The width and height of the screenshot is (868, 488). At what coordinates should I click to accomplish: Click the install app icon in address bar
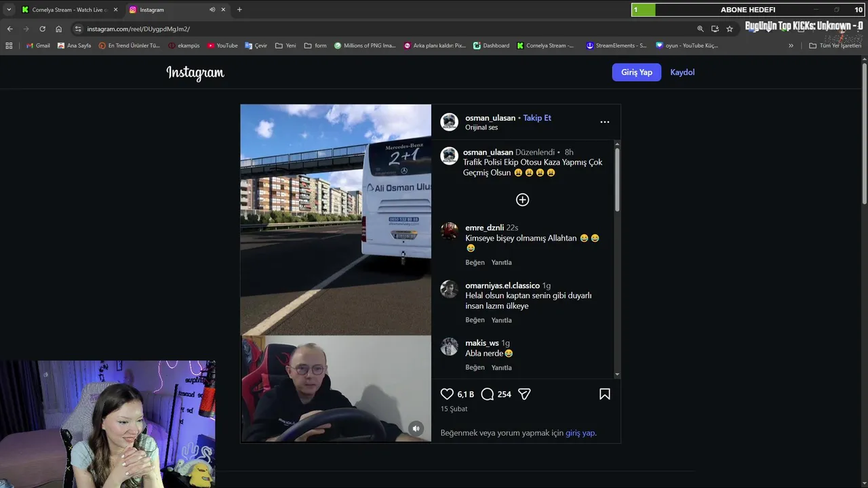tap(715, 29)
